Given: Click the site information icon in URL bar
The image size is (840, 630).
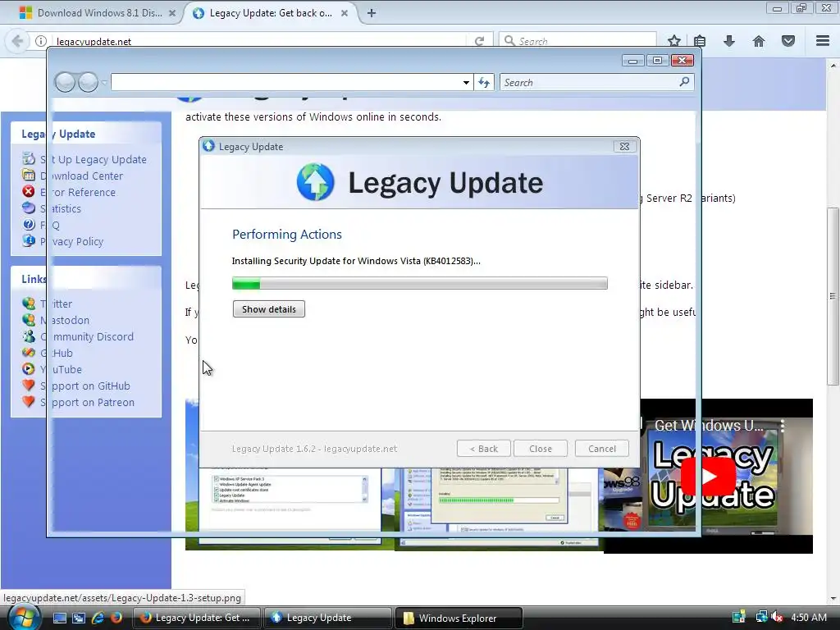Looking at the screenshot, I should point(41,41).
